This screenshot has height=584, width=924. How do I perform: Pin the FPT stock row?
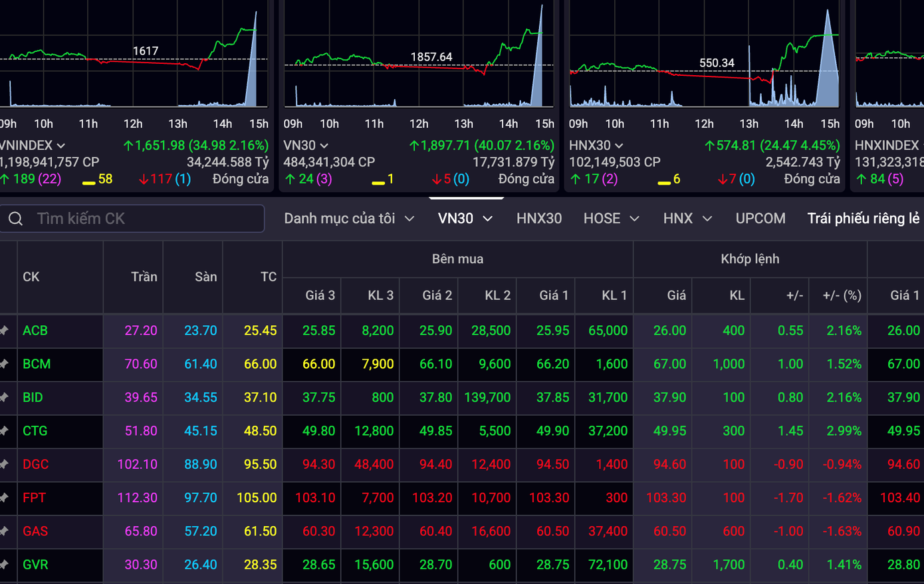[x=5, y=498]
